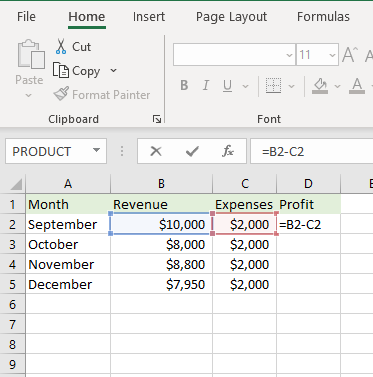Switch to the Insert tab
The image size is (373, 377).
pyautogui.click(x=149, y=17)
